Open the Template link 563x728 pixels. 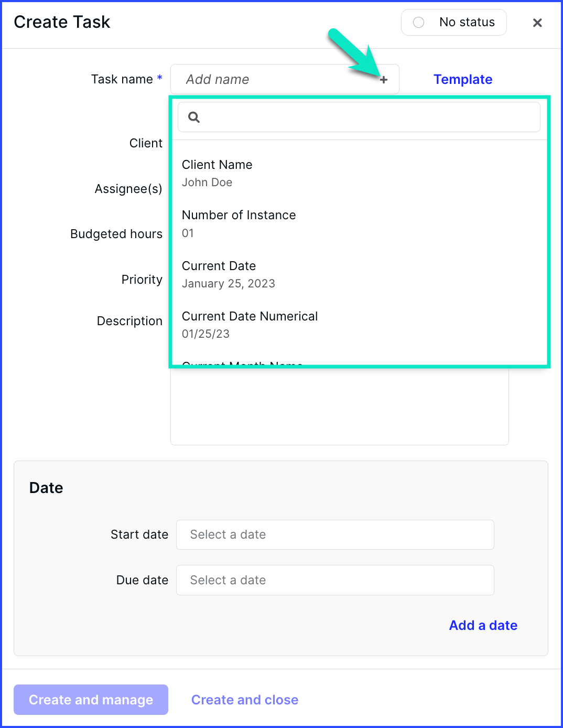coord(463,79)
